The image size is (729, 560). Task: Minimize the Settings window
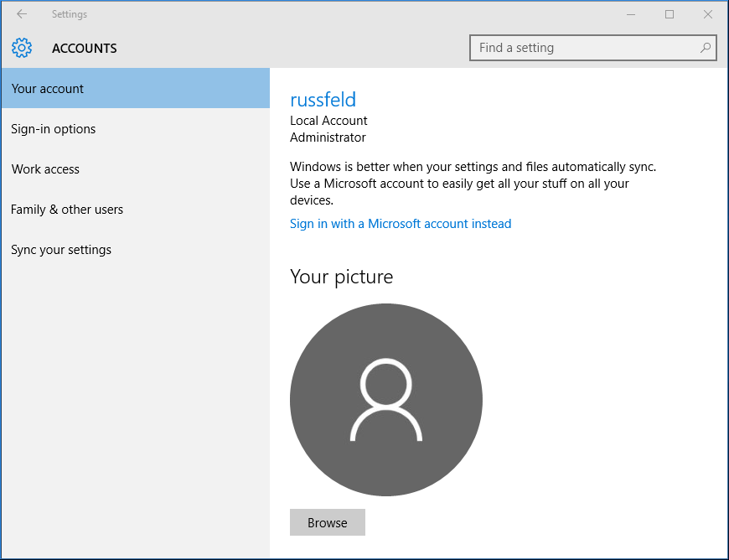point(631,14)
